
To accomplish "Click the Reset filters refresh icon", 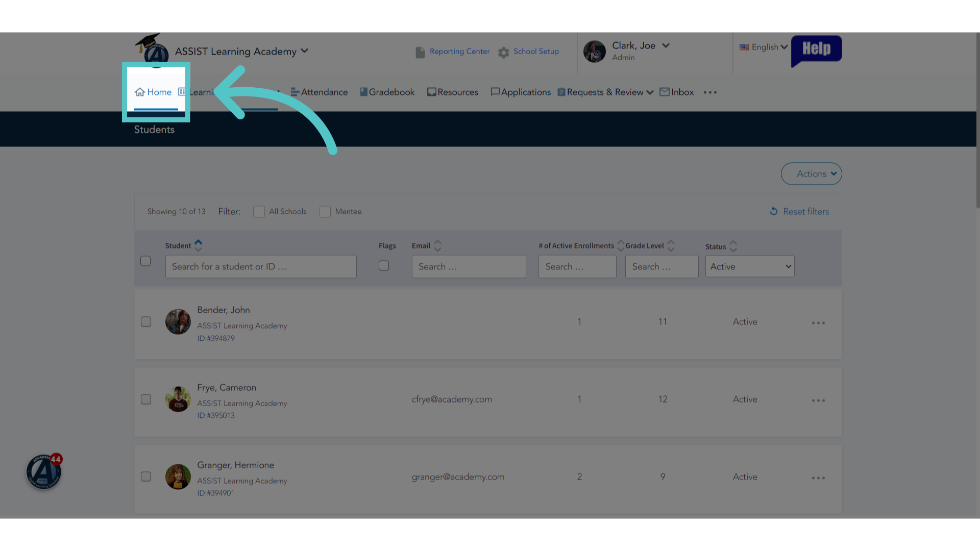I will tap(774, 211).
